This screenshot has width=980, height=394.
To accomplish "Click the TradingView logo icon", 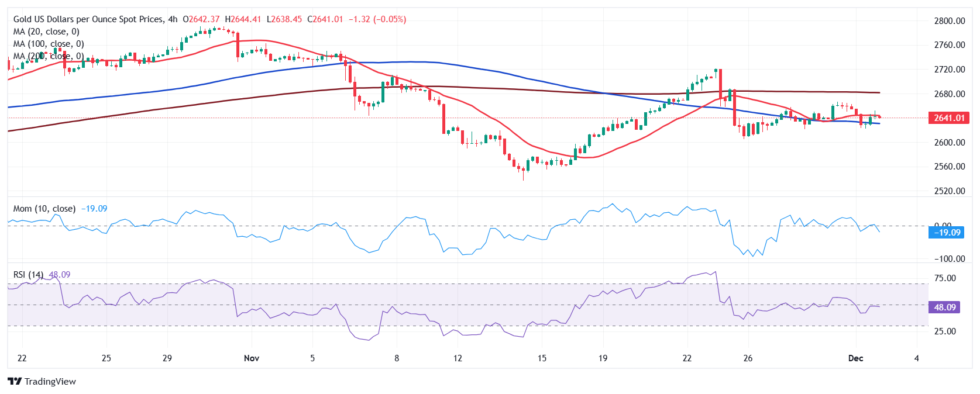I will coord(15,381).
